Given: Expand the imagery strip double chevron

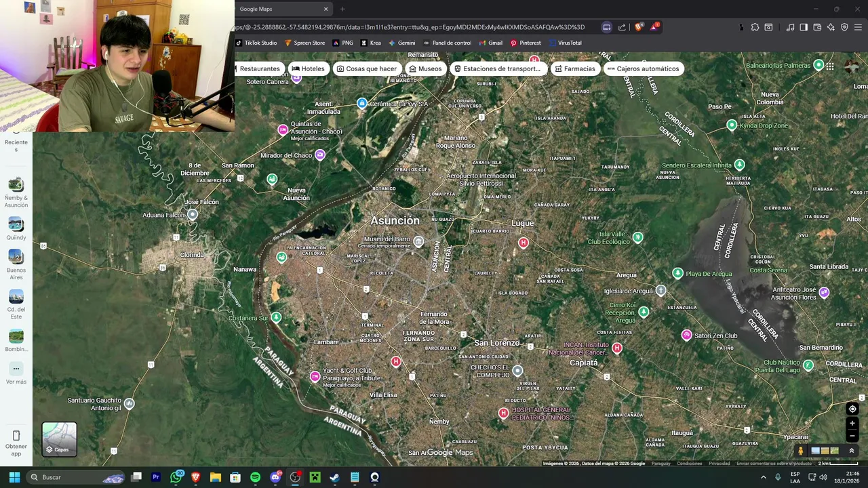Looking at the screenshot, I should [x=852, y=451].
